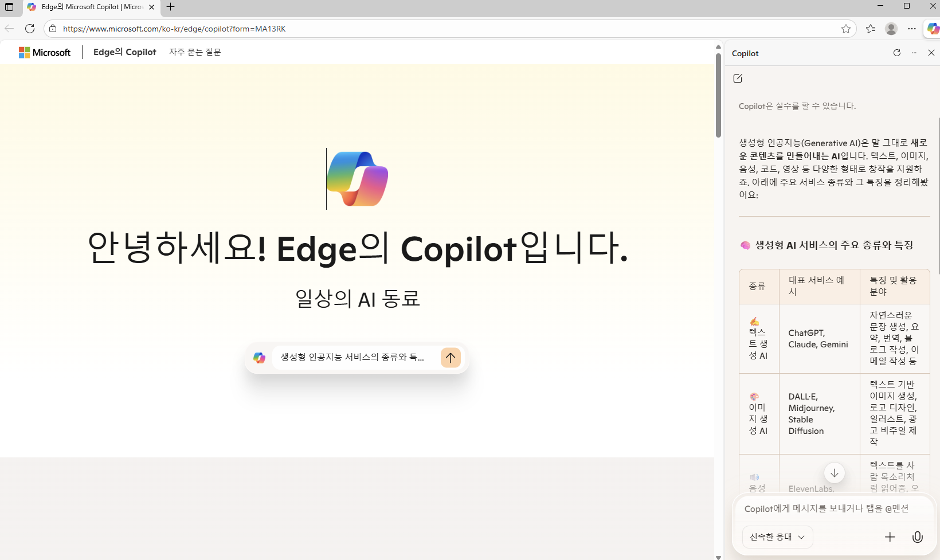Add this page to favorites star icon
940x560 pixels.
pyautogui.click(x=845, y=29)
